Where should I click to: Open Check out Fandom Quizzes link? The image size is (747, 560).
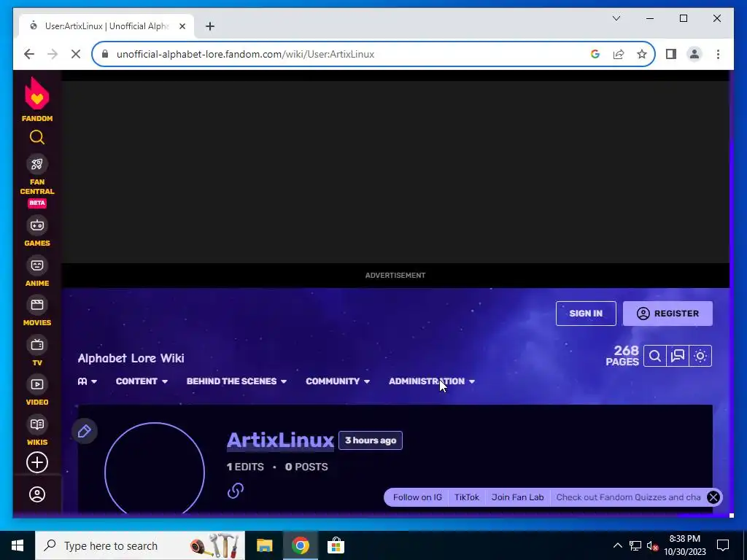coord(628,497)
